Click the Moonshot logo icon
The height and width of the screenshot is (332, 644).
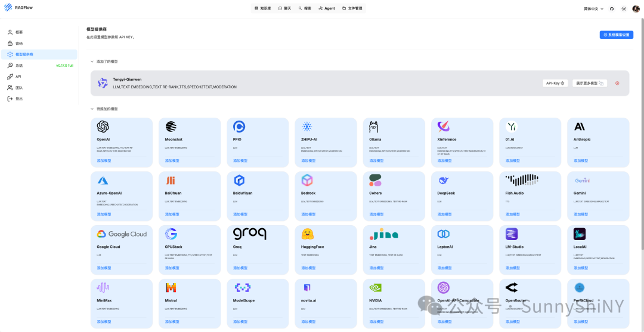[171, 127]
